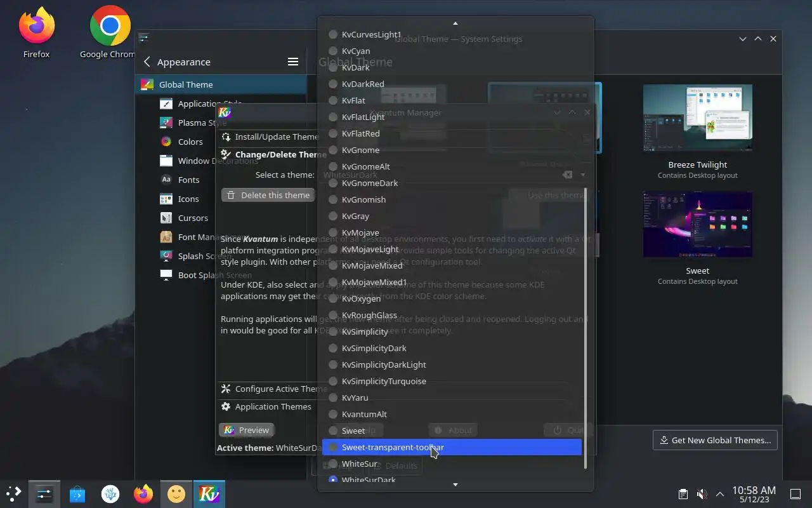This screenshot has width=812, height=508.
Task: Open Colors settings icon in sidebar
Action: point(166,142)
